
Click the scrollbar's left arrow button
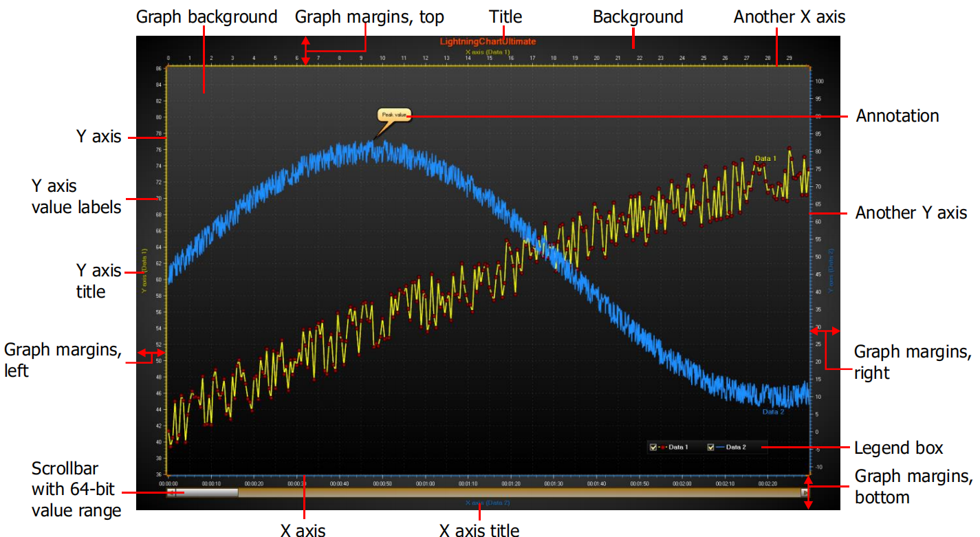tap(171, 492)
